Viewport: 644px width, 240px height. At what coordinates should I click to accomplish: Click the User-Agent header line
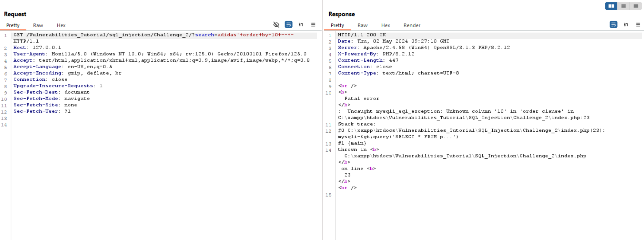point(160,54)
